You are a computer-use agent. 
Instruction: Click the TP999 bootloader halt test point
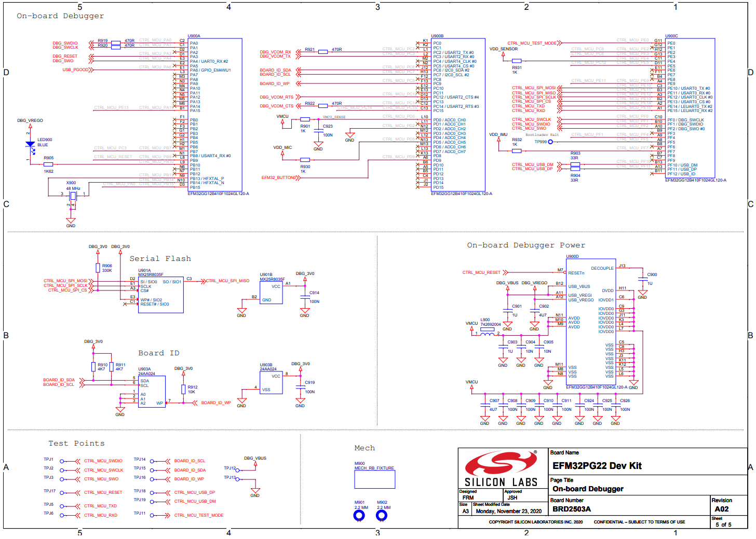click(550, 142)
